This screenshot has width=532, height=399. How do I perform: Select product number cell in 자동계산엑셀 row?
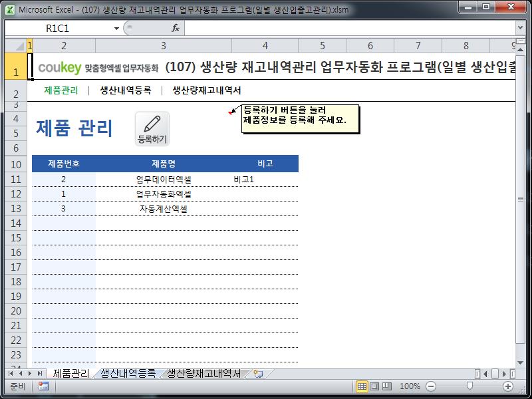(63, 209)
